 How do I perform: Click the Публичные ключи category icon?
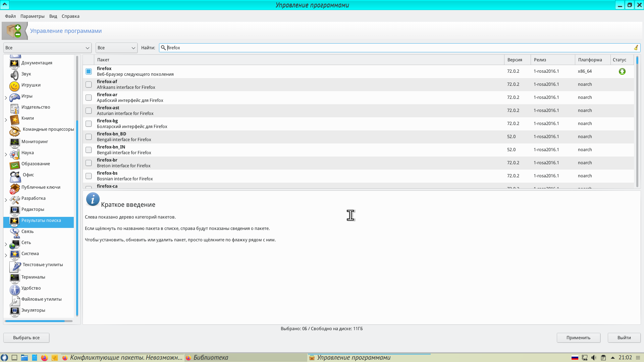14,188
